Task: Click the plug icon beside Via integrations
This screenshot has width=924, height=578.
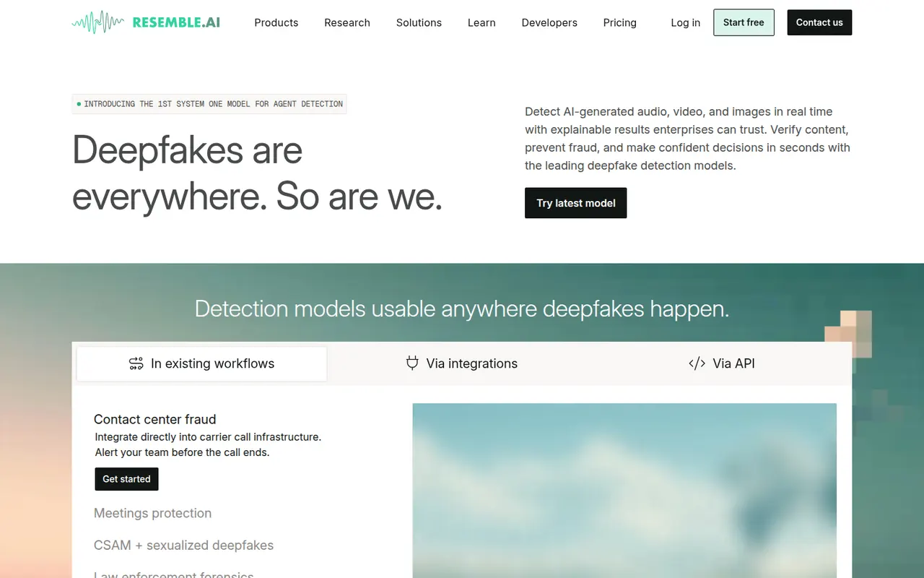Action: point(412,363)
